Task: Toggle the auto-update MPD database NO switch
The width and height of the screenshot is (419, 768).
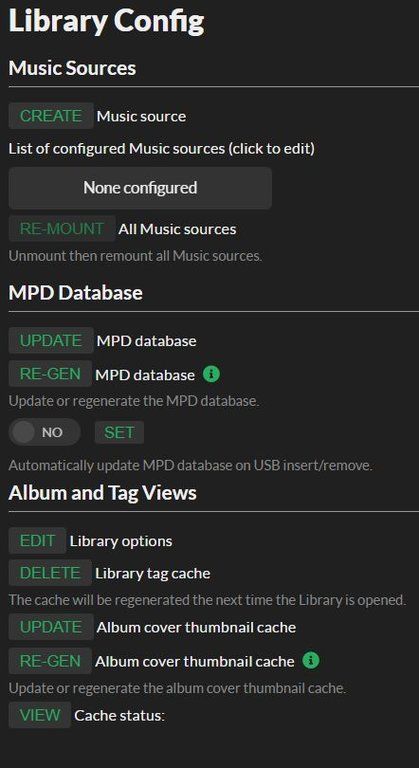Action: pyautogui.click(x=45, y=432)
